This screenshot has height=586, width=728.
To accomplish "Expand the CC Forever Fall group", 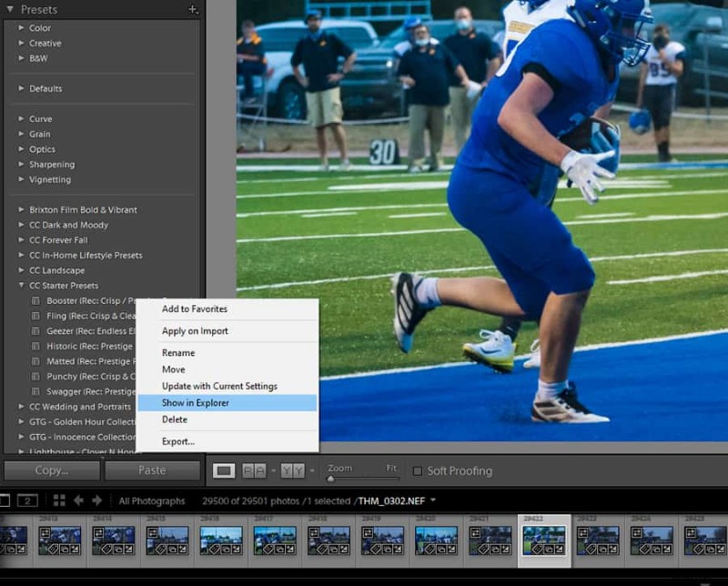I will pyautogui.click(x=21, y=240).
